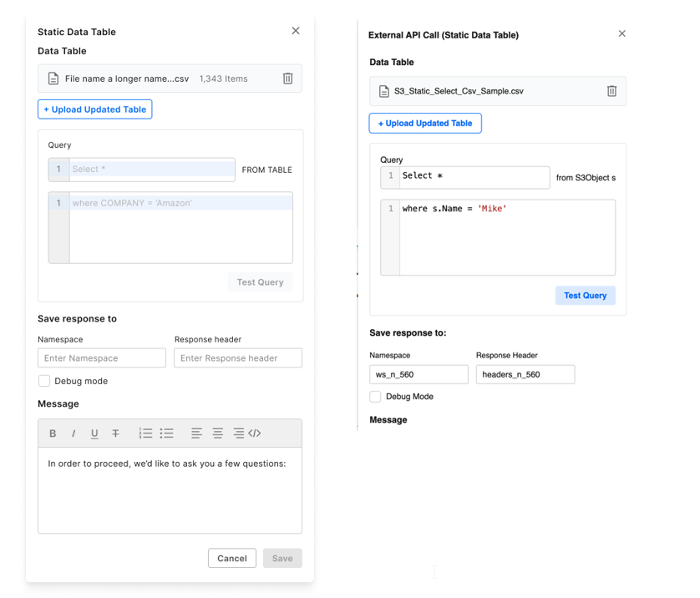The width and height of the screenshot is (700, 598).
Task: Click the 'Enter Response header' input field
Action: click(x=238, y=358)
